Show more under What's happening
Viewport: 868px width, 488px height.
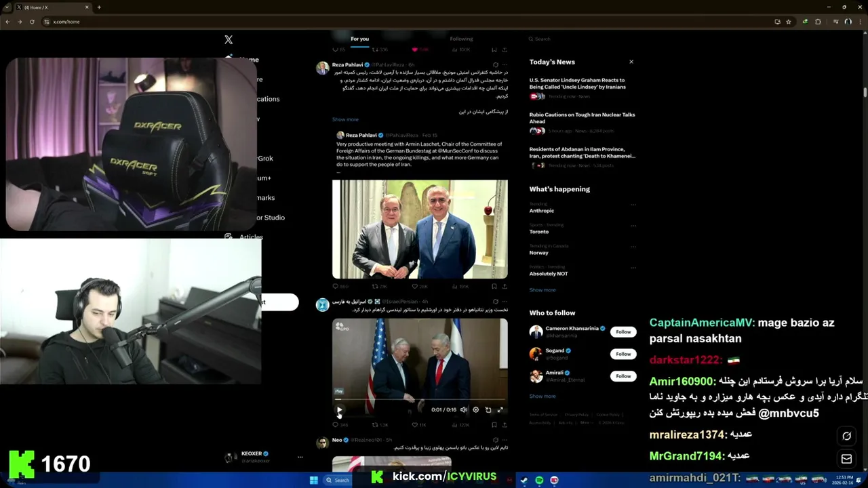pyautogui.click(x=542, y=290)
